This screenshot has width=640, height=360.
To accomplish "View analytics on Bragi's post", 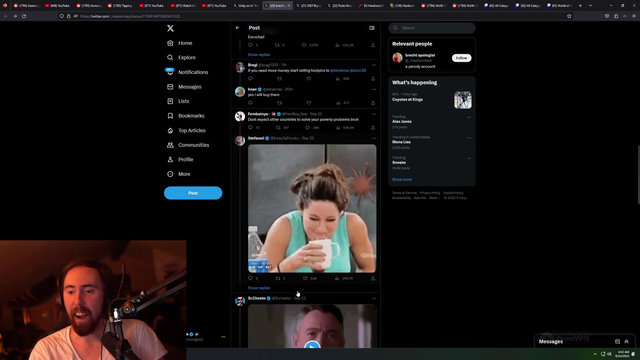I will pos(342,78).
